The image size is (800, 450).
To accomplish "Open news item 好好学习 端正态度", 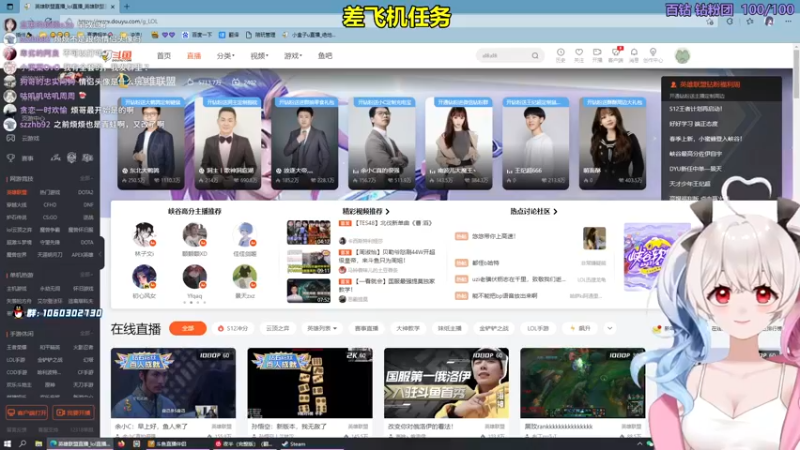I will (x=693, y=123).
